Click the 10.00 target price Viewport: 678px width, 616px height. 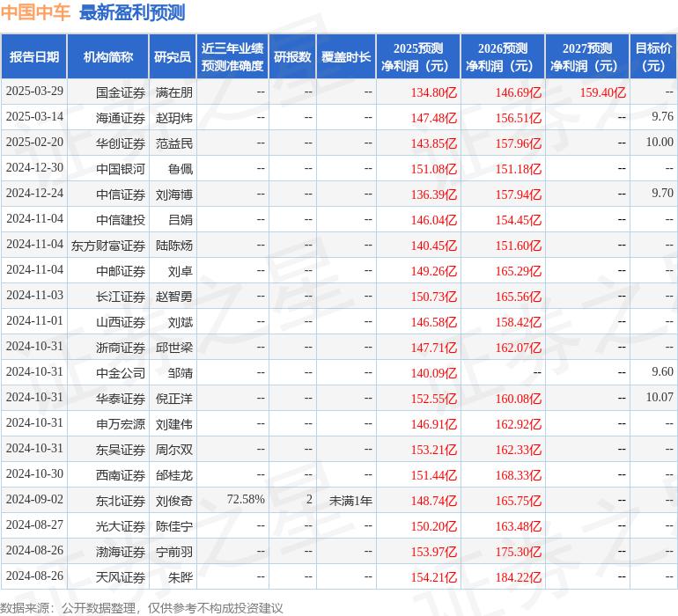(660, 142)
